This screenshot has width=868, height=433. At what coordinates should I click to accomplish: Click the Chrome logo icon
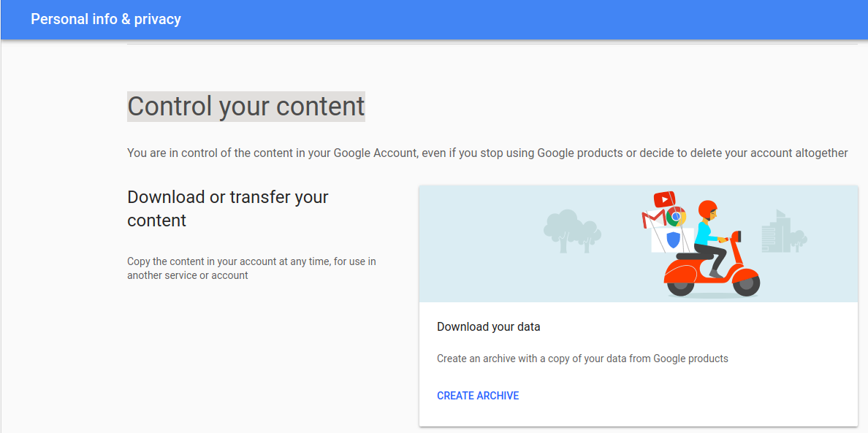(x=677, y=216)
